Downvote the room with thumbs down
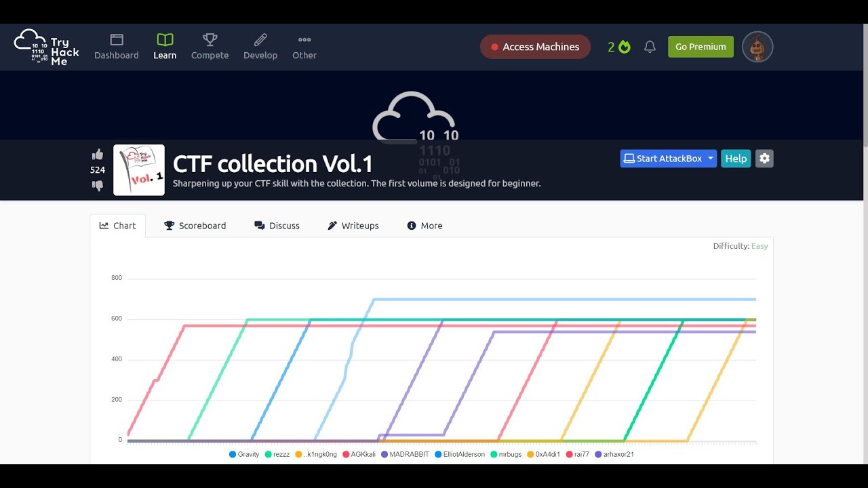 [x=98, y=185]
